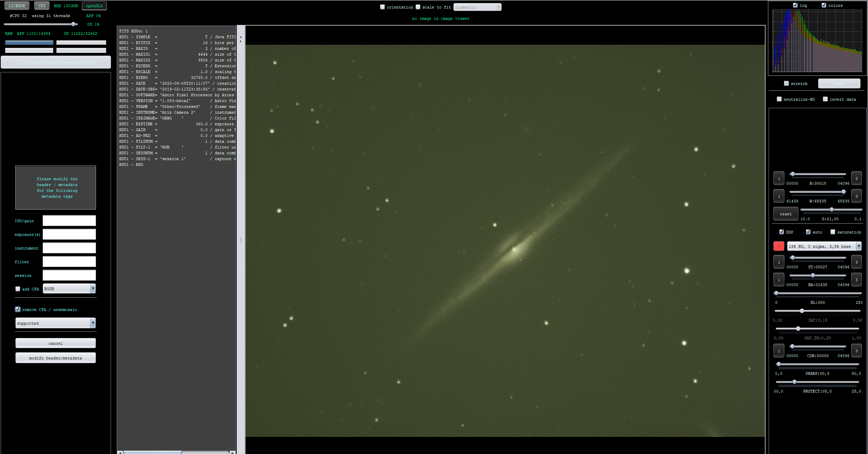Open the RGGB CFA pattern dropdown
This screenshot has width=868, height=454.
[x=93, y=289]
